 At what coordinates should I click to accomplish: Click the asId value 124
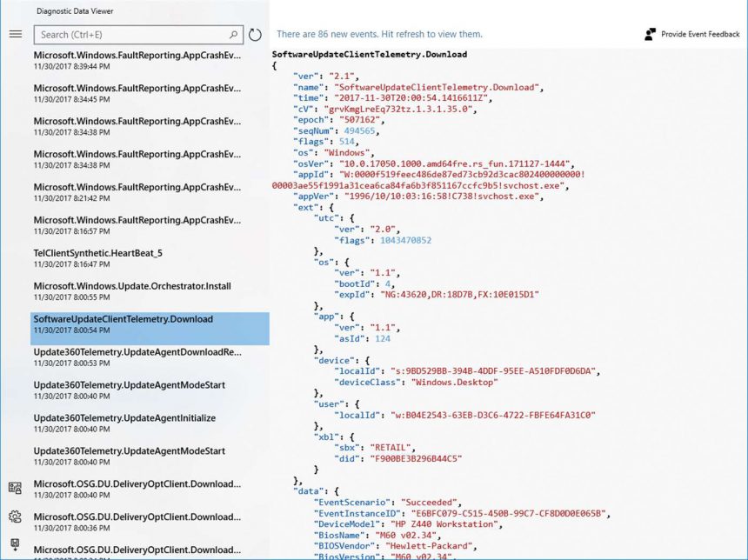[383, 338]
